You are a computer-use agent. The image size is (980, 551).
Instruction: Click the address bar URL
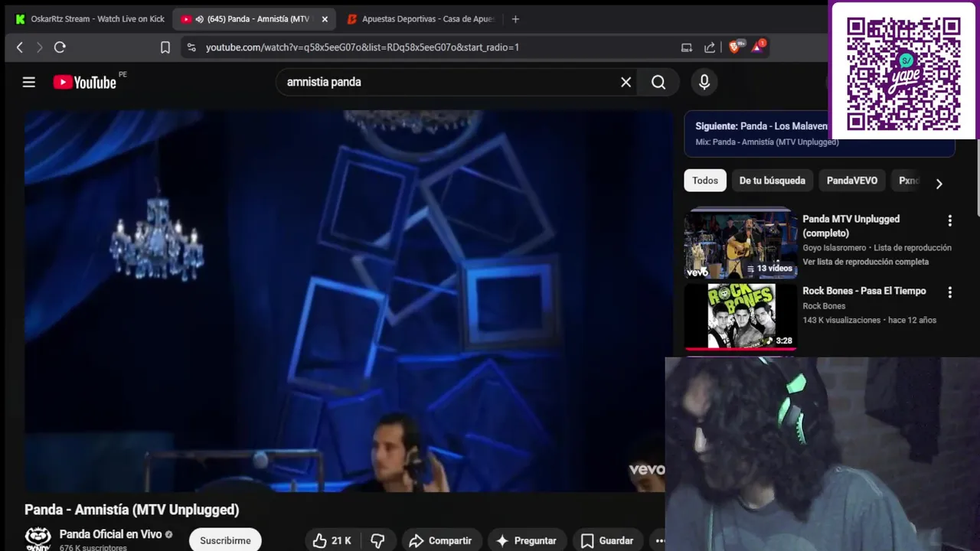click(362, 47)
